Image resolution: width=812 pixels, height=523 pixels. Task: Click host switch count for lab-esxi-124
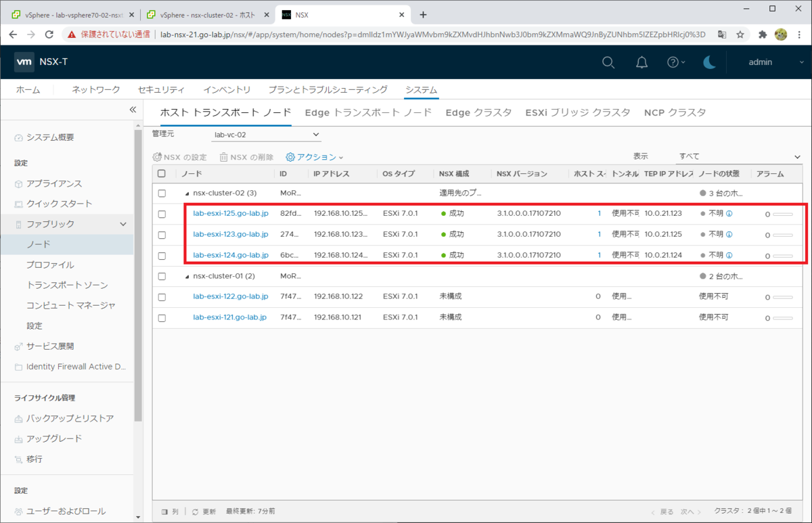(x=599, y=255)
